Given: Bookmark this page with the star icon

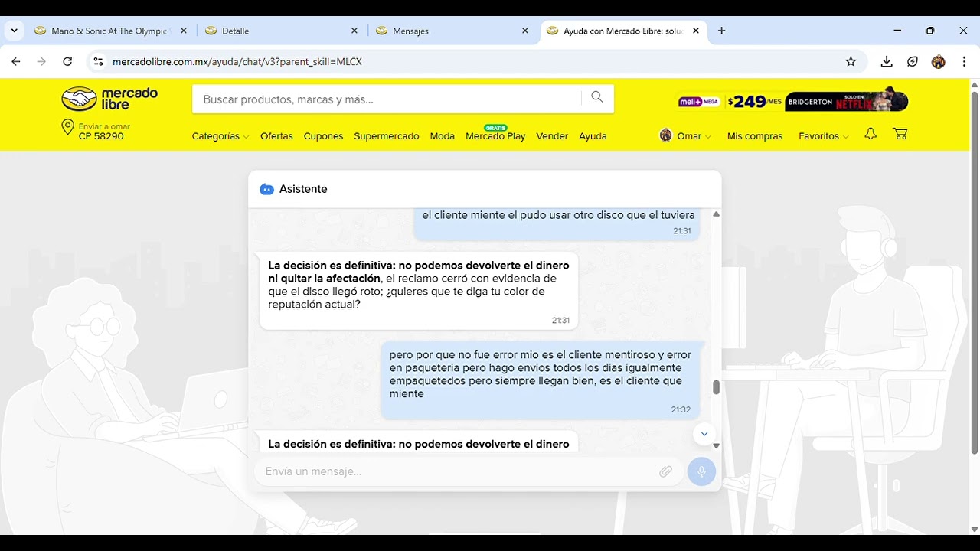Looking at the screenshot, I should tap(851, 61).
